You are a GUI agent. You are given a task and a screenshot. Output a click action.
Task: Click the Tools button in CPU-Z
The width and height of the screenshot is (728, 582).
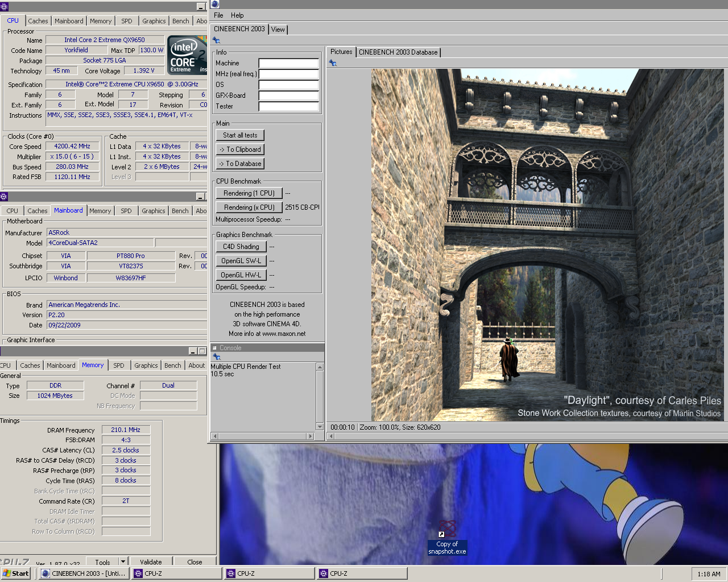tap(103, 562)
